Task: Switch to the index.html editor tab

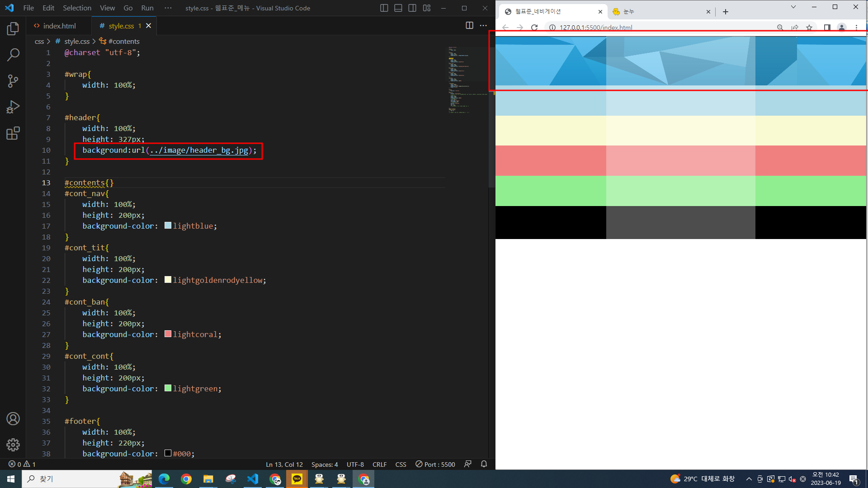Action: click(x=59, y=26)
